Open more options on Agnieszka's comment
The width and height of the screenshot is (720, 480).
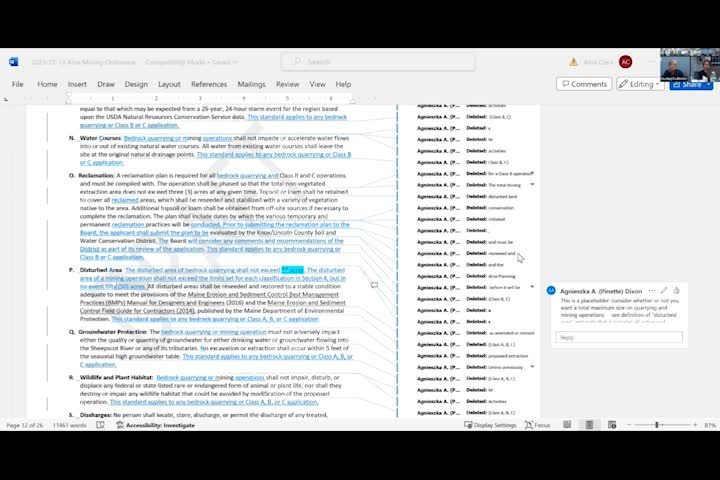[652, 291]
